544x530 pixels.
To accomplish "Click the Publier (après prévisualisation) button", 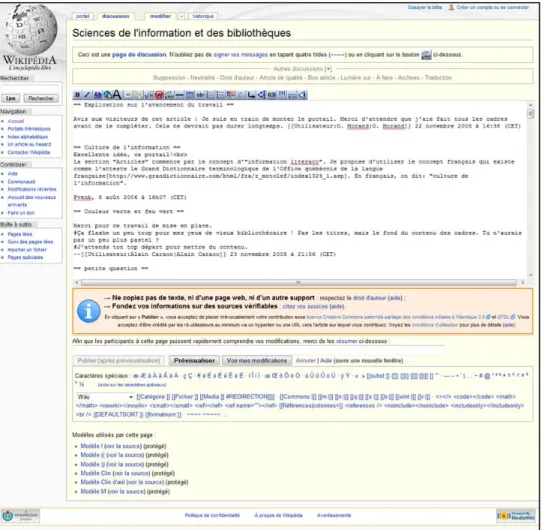I will pos(119,361).
